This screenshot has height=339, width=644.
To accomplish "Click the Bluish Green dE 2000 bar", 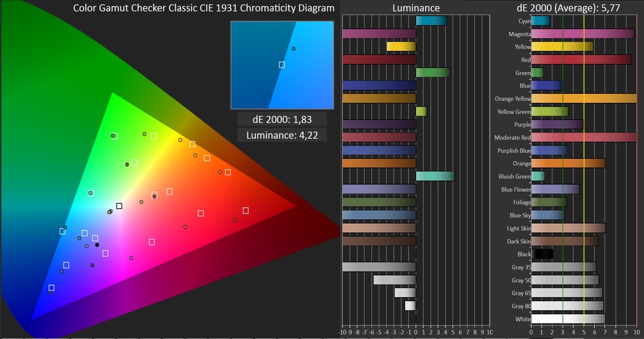I will tap(538, 176).
